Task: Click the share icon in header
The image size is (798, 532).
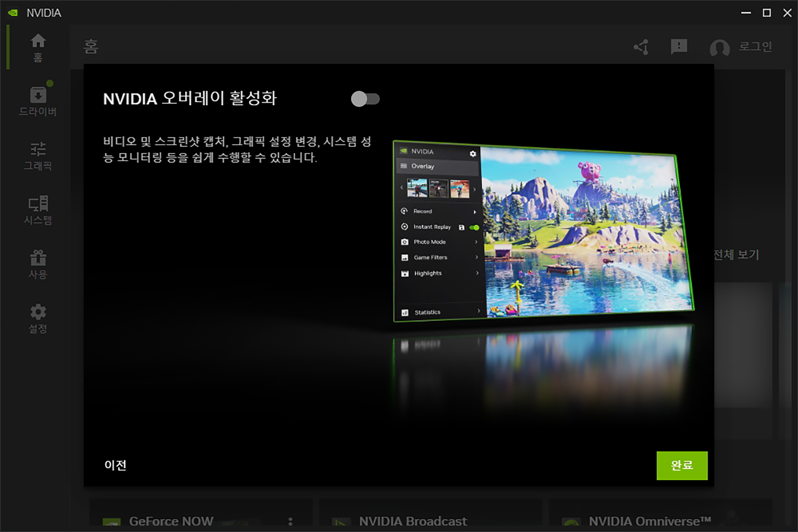Action: pos(641,47)
